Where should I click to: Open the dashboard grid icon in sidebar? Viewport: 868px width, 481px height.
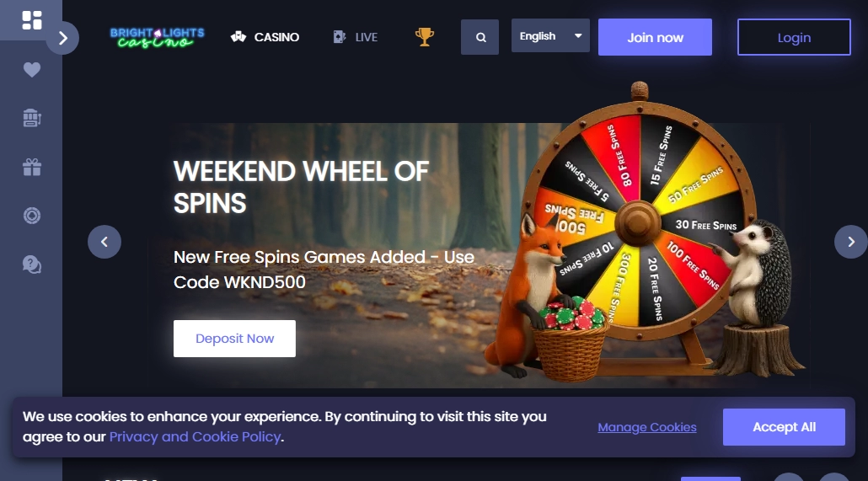[31, 20]
